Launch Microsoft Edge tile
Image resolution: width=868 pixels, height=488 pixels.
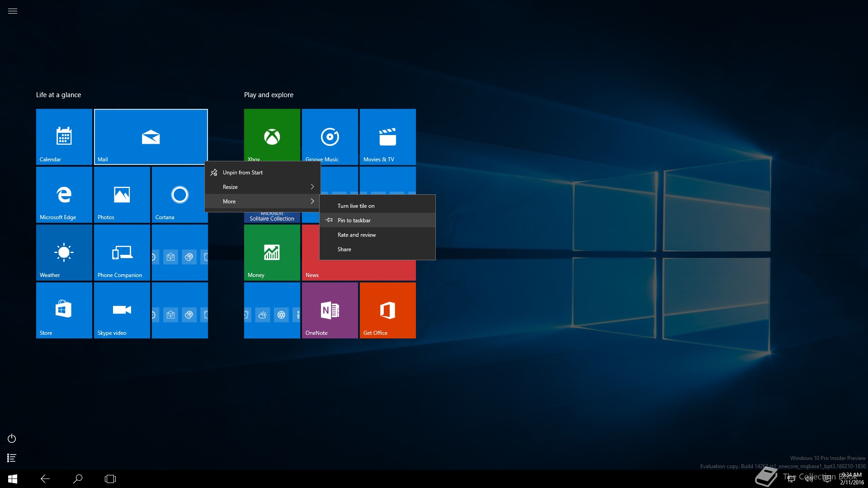tap(64, 195)
